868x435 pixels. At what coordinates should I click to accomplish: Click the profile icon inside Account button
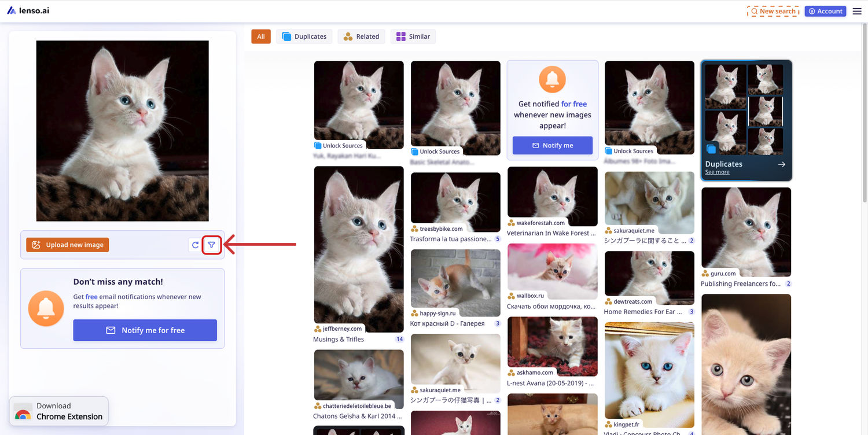[x=811, y=11]
